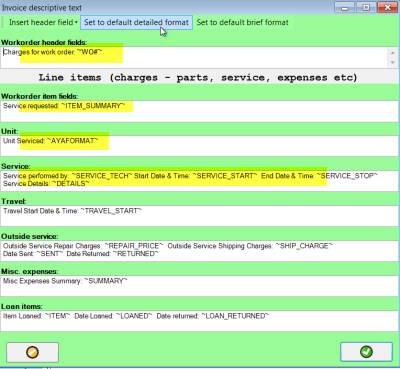Click the ~TRAVEL_START~ token text
This screenshot has height=369, width=400.
[x=111, y=211]
